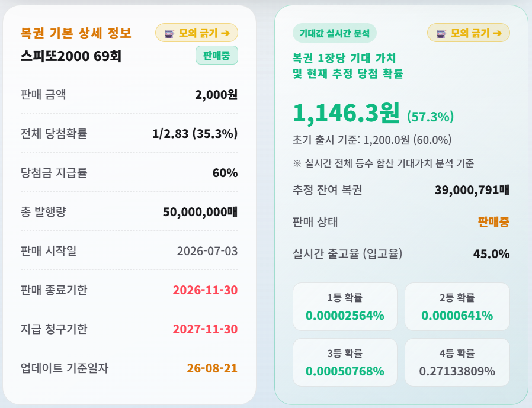Select the 기대값 실시간 분석 tag
Image resolution: width=532 pixels, height=408 pixels.
click(334, 33)
